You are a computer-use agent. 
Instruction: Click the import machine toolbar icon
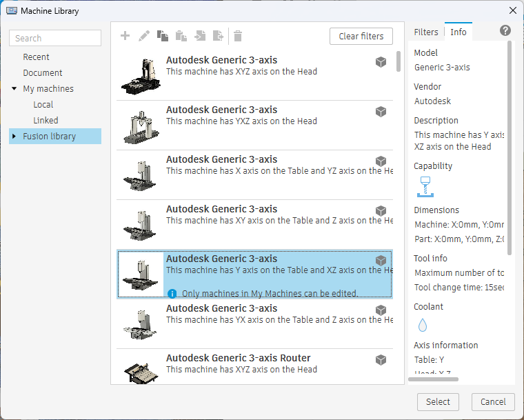pyautogui.click(x=200, y=36)
